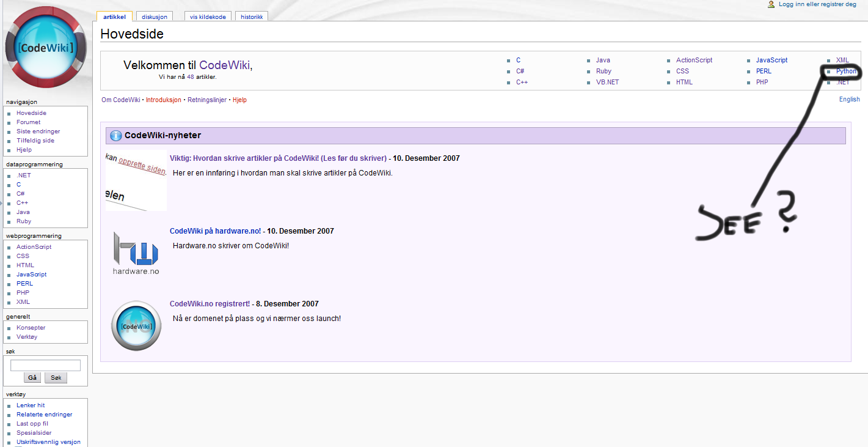
Task: Open JavaScript in webprogrammering sidebar
Action: click(32, 275)
